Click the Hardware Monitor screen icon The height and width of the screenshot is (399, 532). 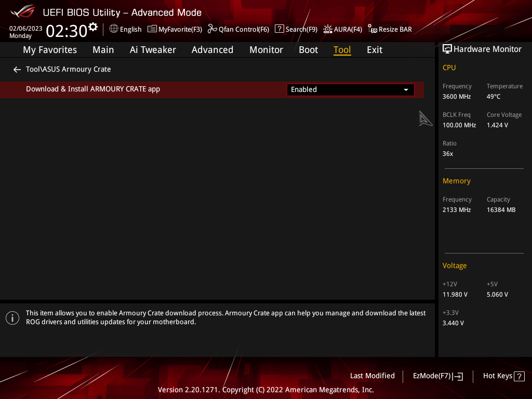[447, 49]
